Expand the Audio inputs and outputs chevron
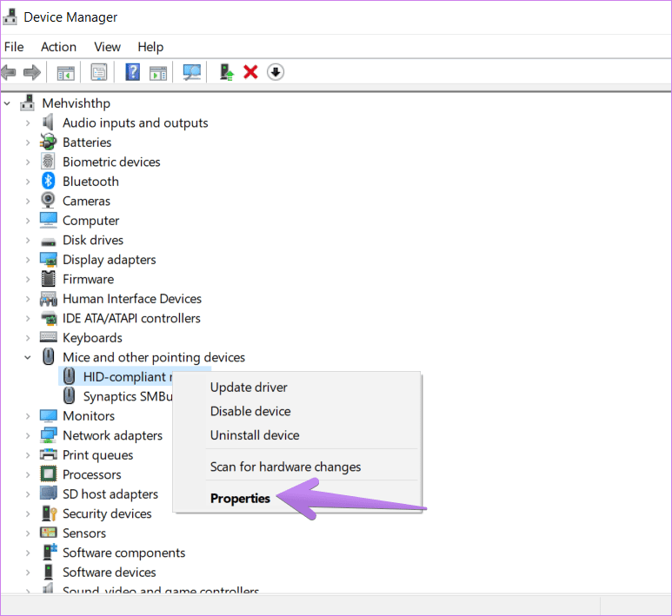672x616 pixels. pyautogui.click(x=28, y=123)
